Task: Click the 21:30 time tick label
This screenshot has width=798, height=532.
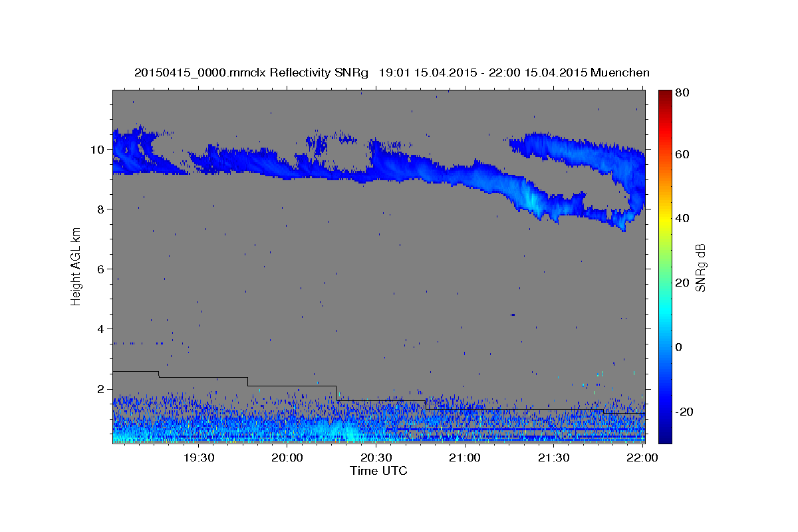Action: pyautogui.click(x=554, y=458)
